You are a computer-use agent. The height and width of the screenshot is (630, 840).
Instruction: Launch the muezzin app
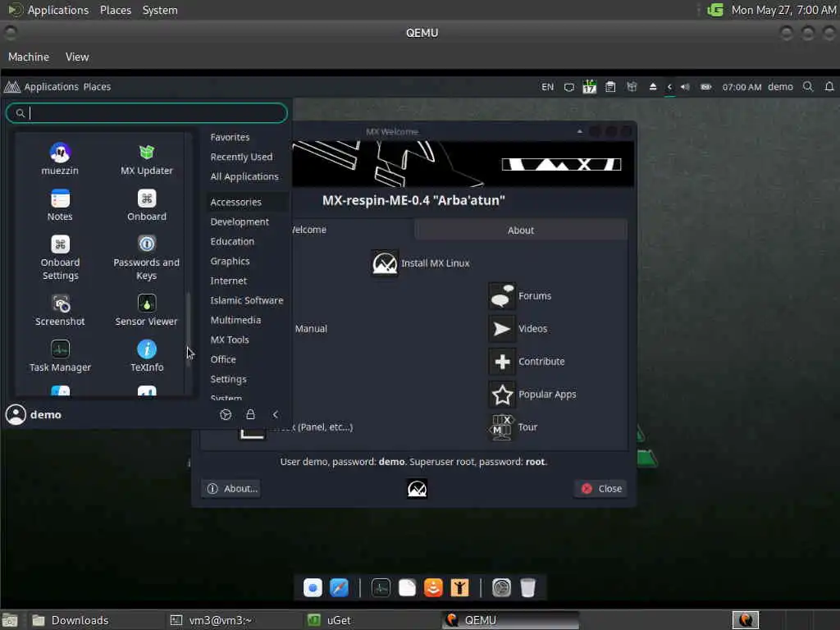(x=60, y=159)
